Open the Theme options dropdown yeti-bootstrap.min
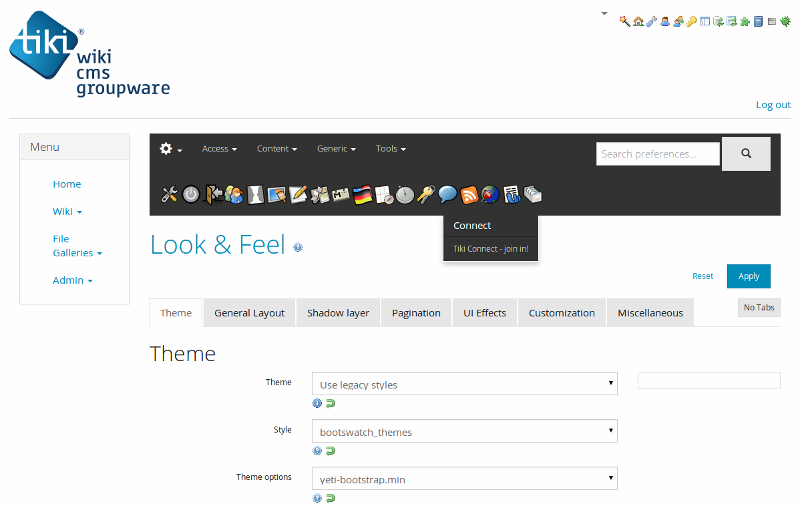800x508 pixels. pos(465,478)
